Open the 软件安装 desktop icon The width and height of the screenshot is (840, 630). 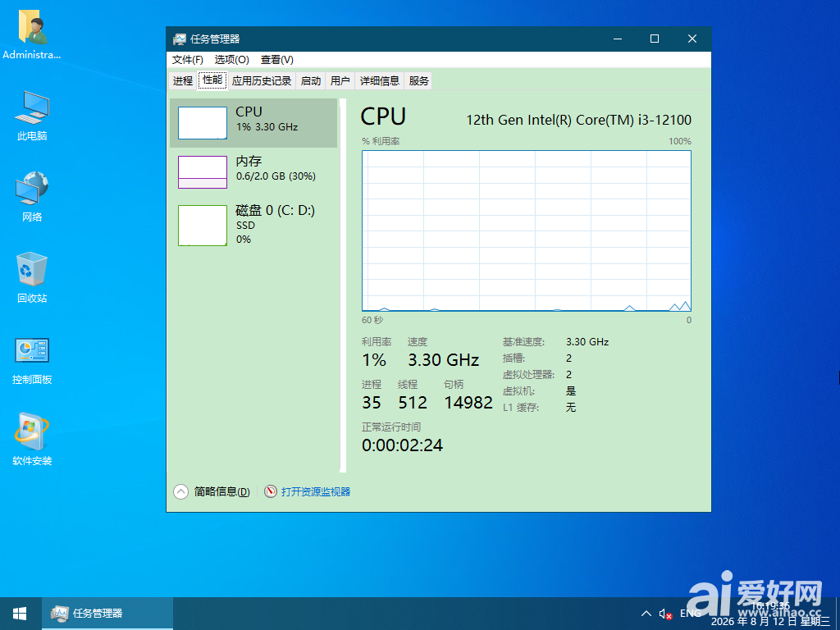point(32,440)
